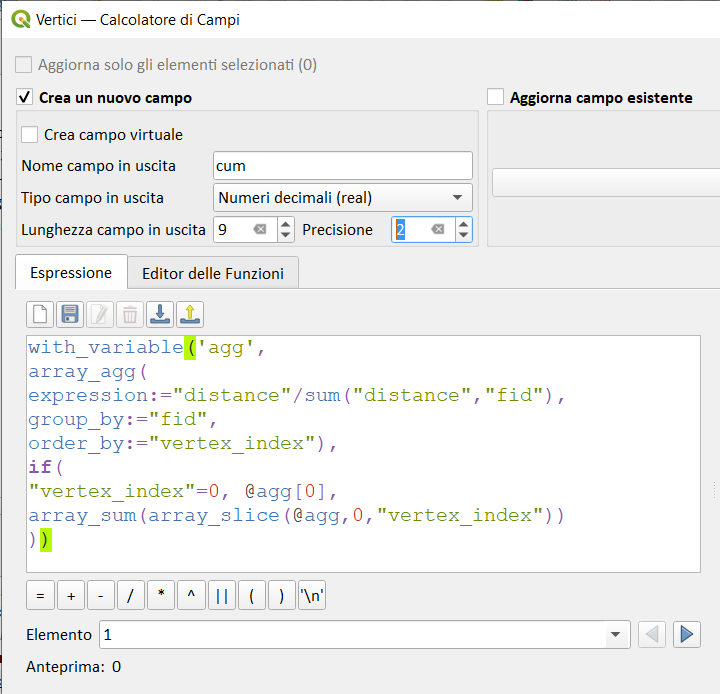
Task: Expand the Elemento dropdown list
Action: click(x=614, y=635)
